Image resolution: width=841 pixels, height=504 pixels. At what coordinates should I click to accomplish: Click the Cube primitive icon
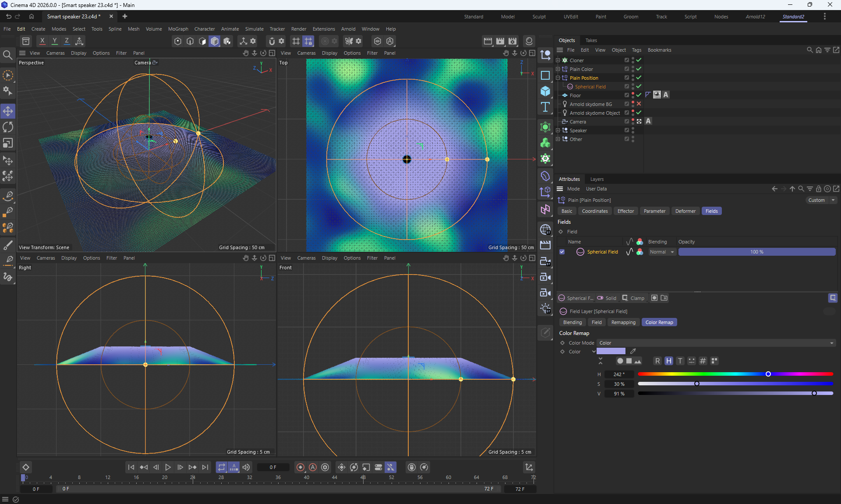click(x=545, y=91)
